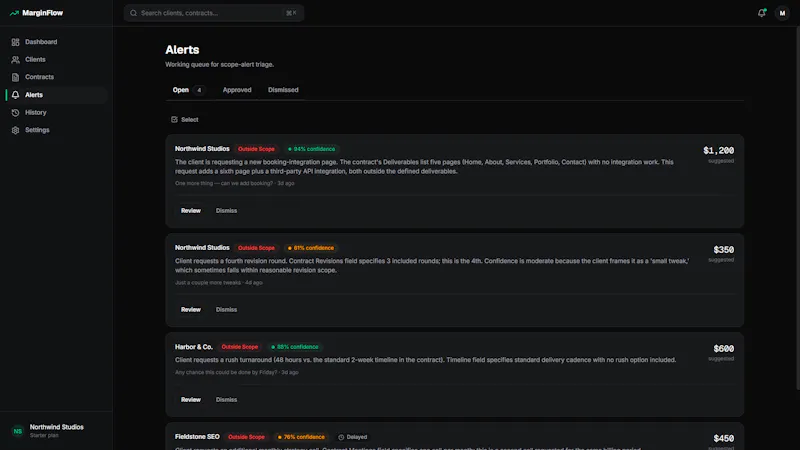Open Contracts section
The image size is (800, 450).
(56, 77)
